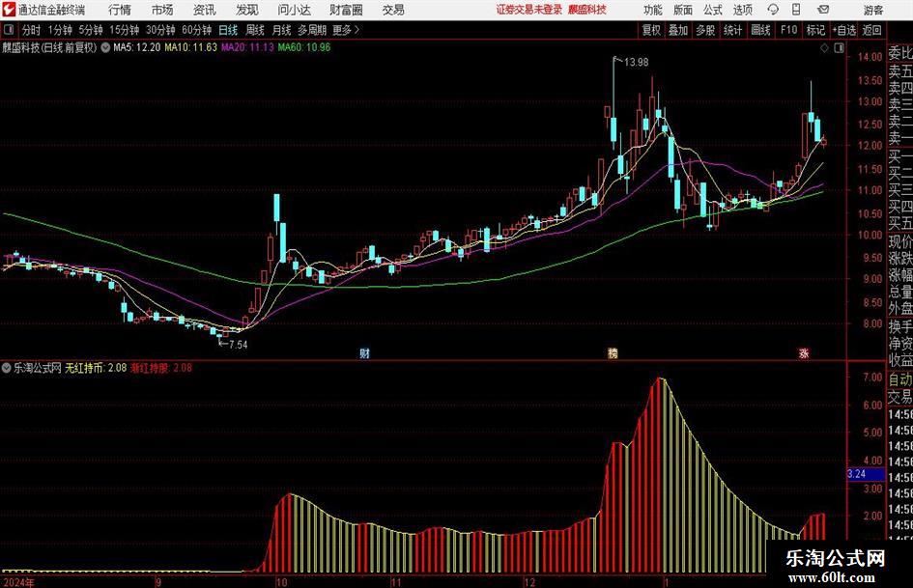
Task: Open F10 company info
Action: coord(788,30)
